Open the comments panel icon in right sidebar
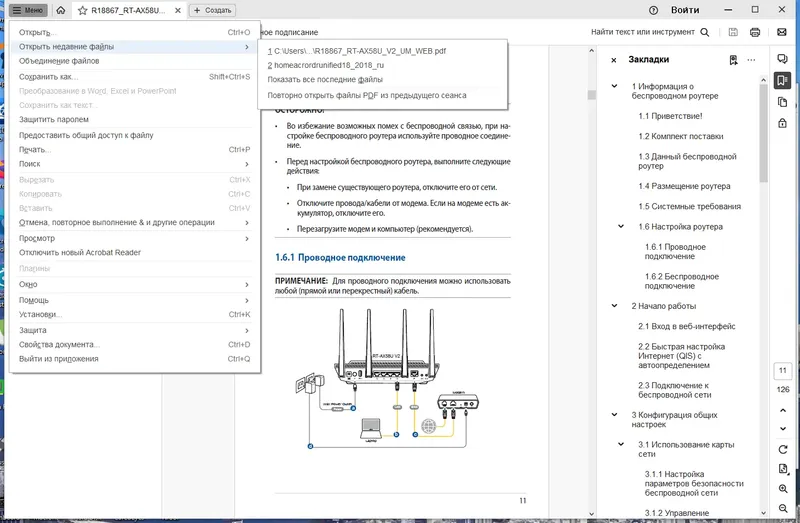 tap(782, 59)
